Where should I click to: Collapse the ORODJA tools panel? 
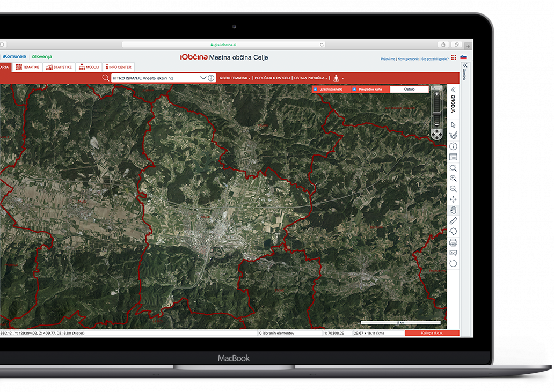tap(453, 90)
